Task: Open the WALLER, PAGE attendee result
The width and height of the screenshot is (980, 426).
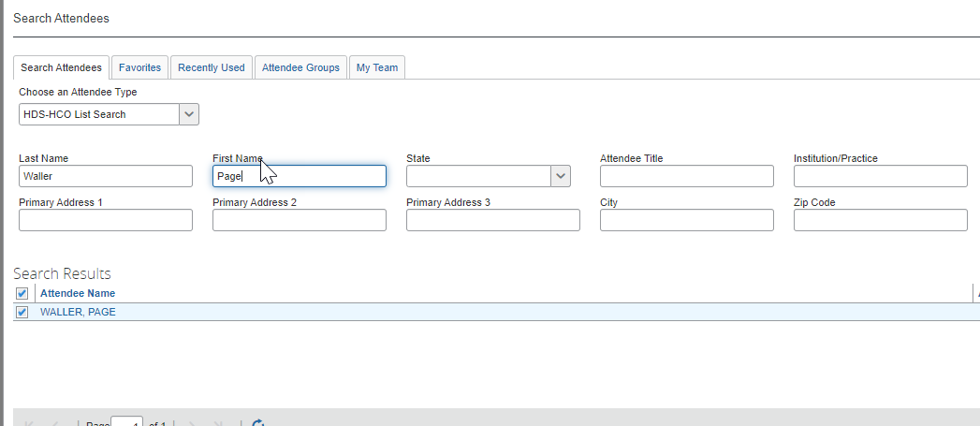Action: coord(78,312)
